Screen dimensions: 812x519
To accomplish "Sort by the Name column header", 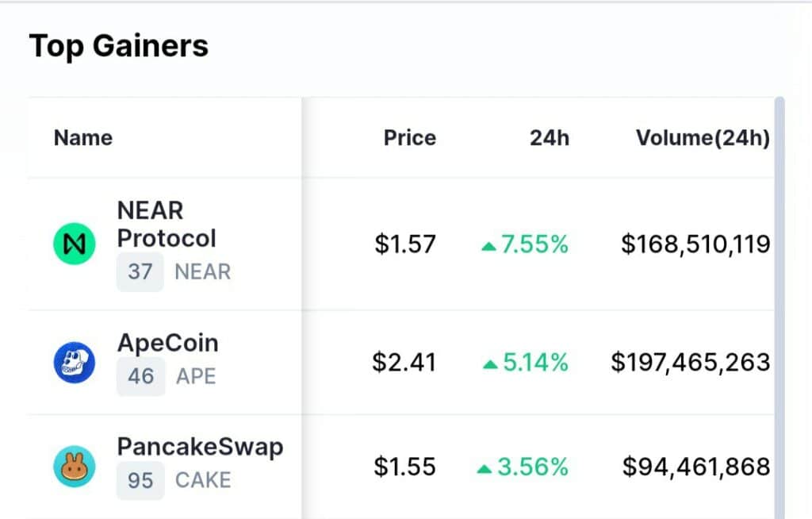I will (x=82, y=138).
